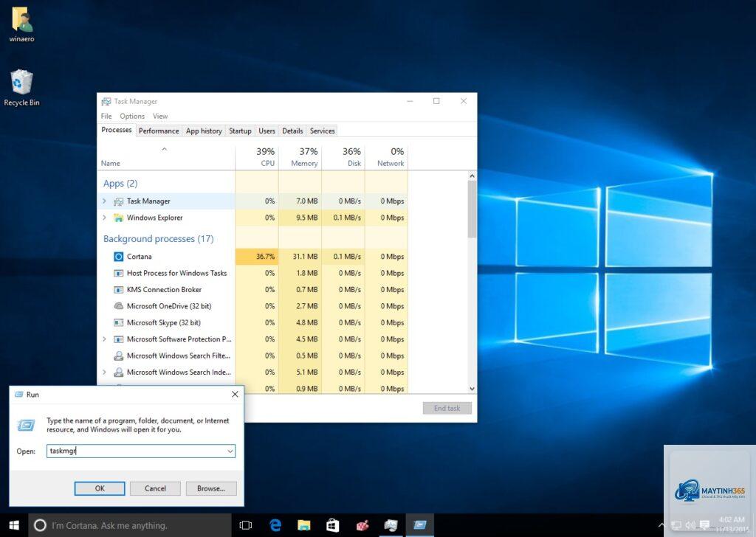This screenshot has height=537, width=756.
Task: Click the Cortana circle in the search box
Action: point(40,525)
